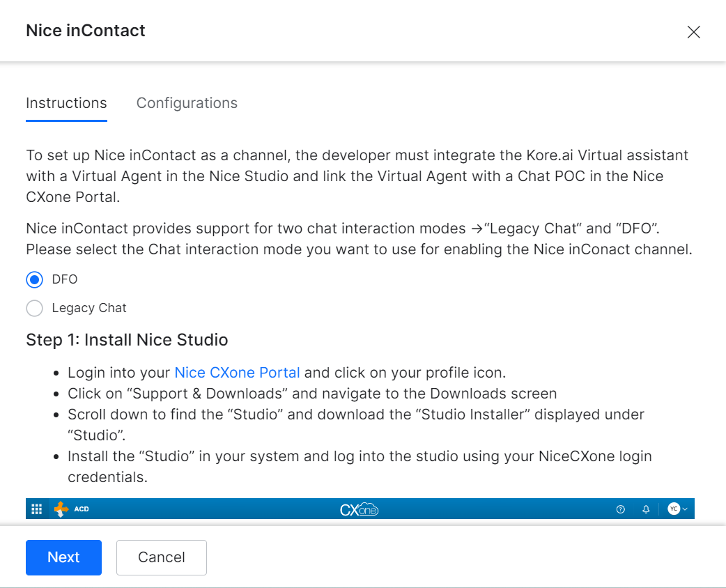
Task: Expand the profile chevron next to YC
Action: 685,509
